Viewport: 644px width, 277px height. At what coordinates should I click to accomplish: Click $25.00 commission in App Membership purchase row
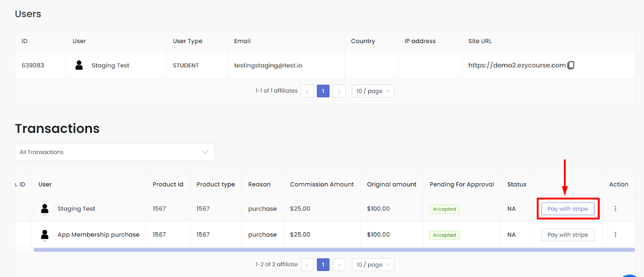pos(300,235)
